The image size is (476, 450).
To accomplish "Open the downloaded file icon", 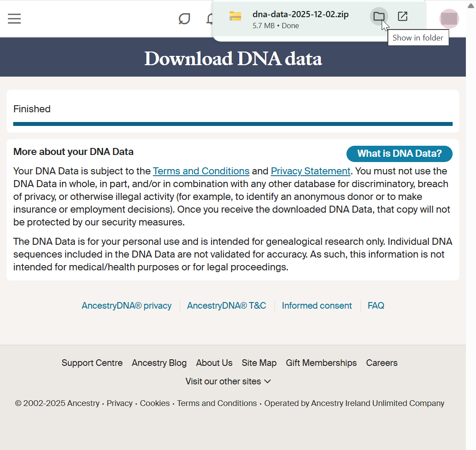I will pyautogui.click(x=402, y=16).
